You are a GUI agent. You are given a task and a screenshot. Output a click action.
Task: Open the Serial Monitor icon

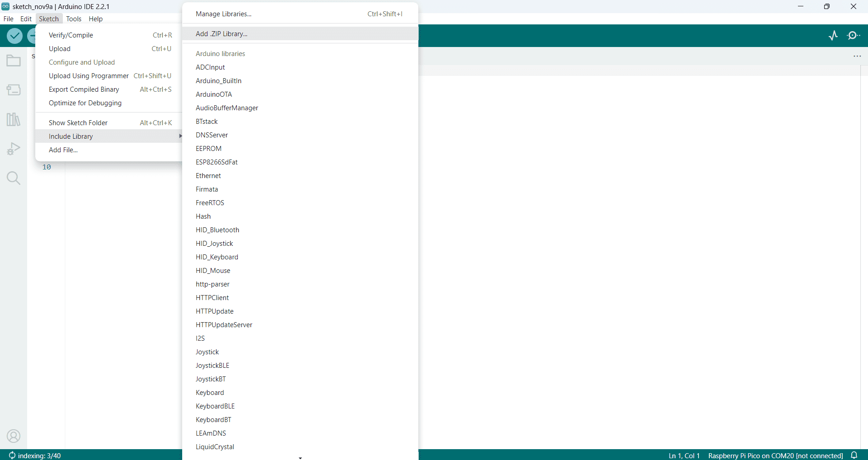[854, 36]
